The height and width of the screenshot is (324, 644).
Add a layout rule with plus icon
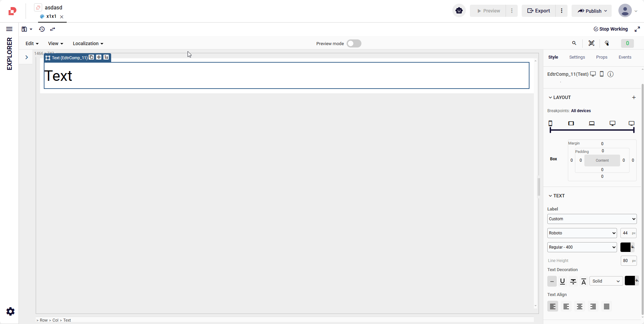pyautogui.click(x=634, y=97)
